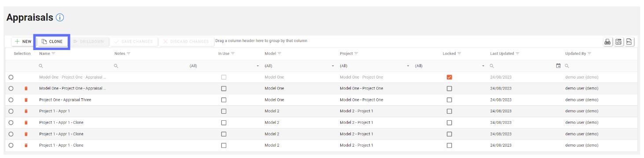Sort by the Project column header
644x158 pixels.
pyautogui.click(x=346, y=54)
